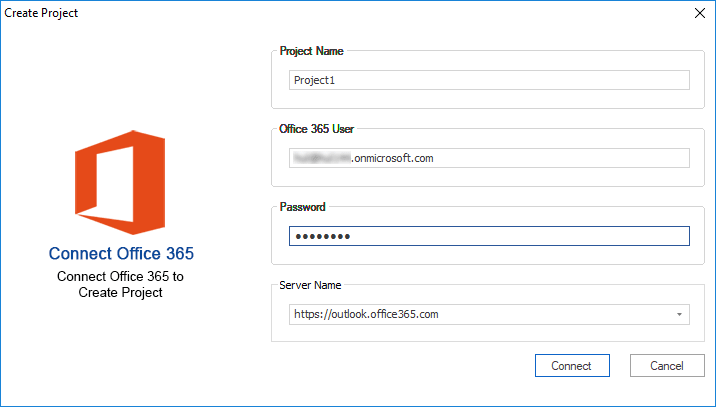This screenshot has height=407, width=716.
Task: Click the 'Create Project' window title
Action: coord(41,13)
